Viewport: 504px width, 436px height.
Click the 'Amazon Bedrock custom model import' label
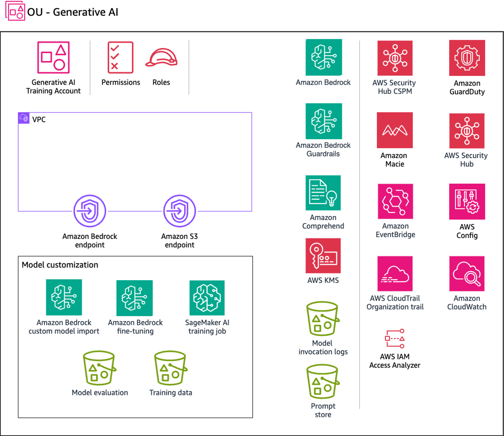pos(64,327)
